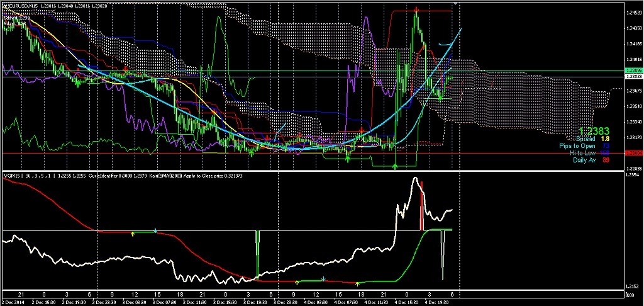
Task: Click the Pips to Open label
Action: click(x=576, y=145)
